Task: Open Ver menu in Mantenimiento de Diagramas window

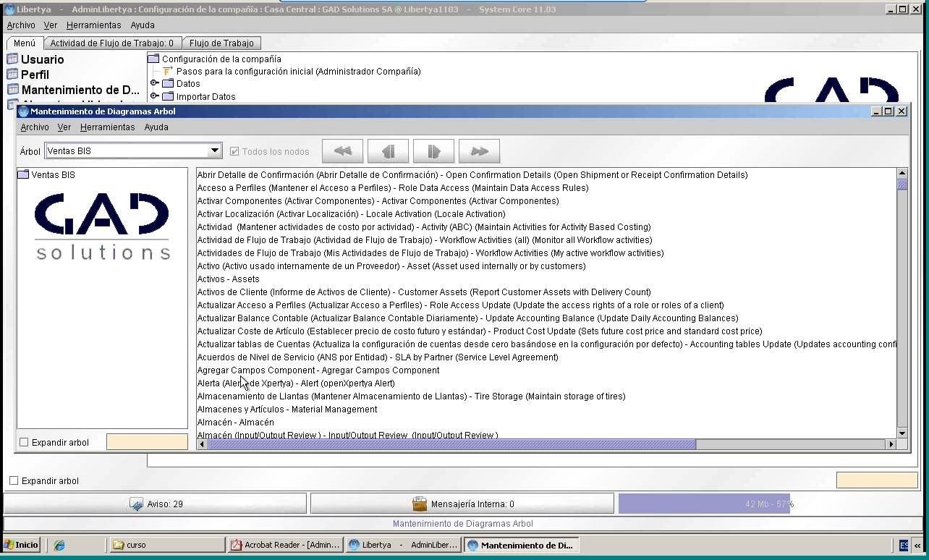Action: (x=64, y=127)
